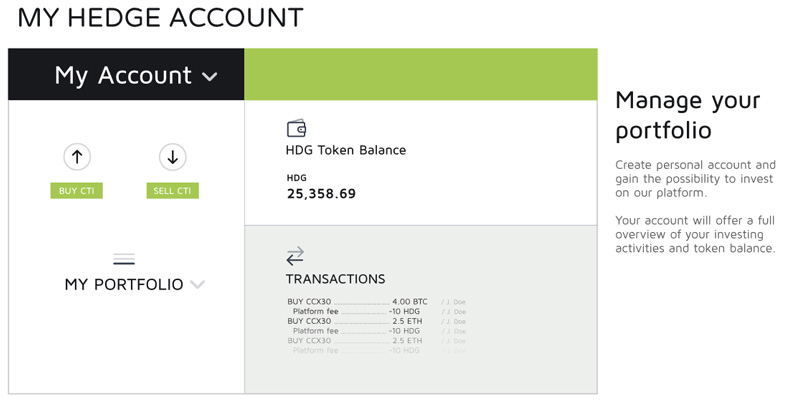Open the My Account dropdown chevron

coord(210,77)
